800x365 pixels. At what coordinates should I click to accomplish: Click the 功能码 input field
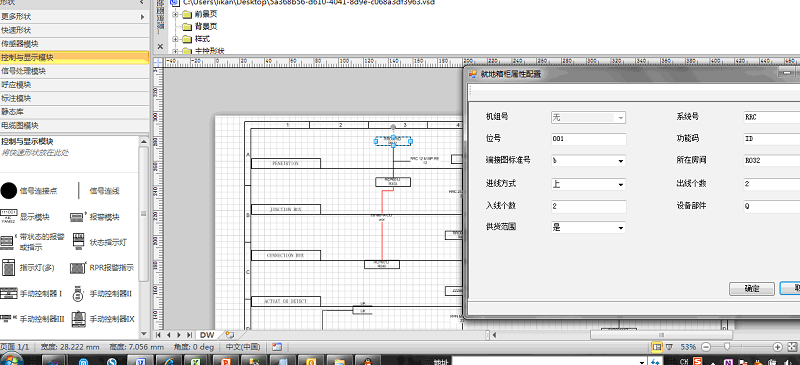point(772,138)
